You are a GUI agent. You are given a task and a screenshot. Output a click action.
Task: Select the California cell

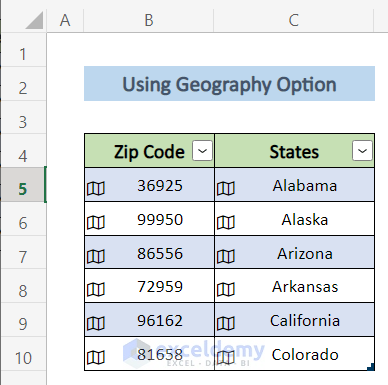point(295,320)
